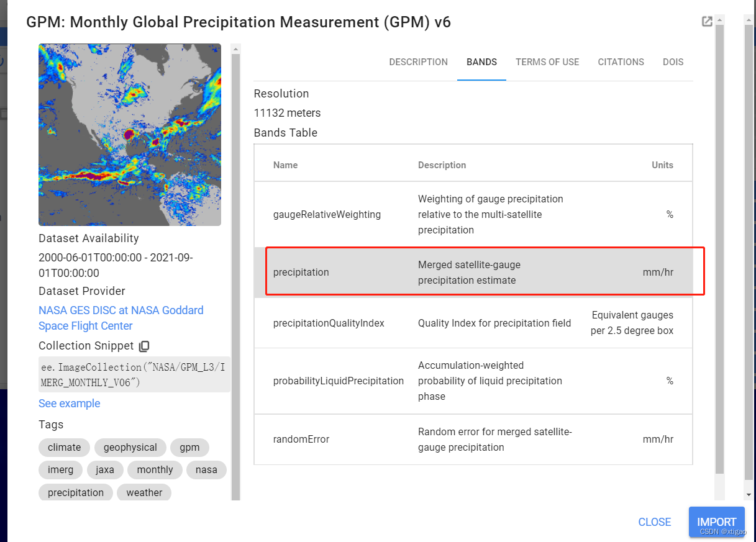This screenshot has width=756, height=542.
Task: Select the weather tag
Action: click(x=143, y=492)
